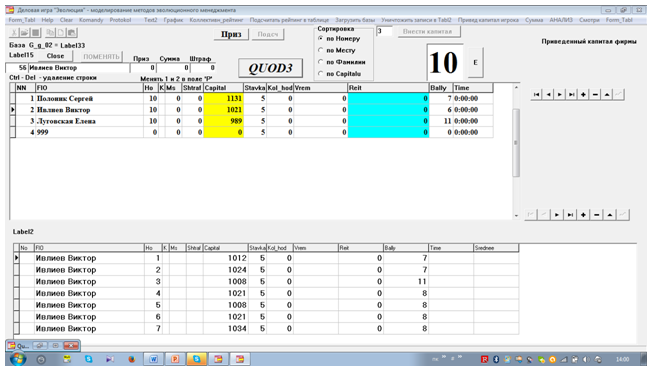
Task: Open the Protokol menu
Action: click(120, 20)
